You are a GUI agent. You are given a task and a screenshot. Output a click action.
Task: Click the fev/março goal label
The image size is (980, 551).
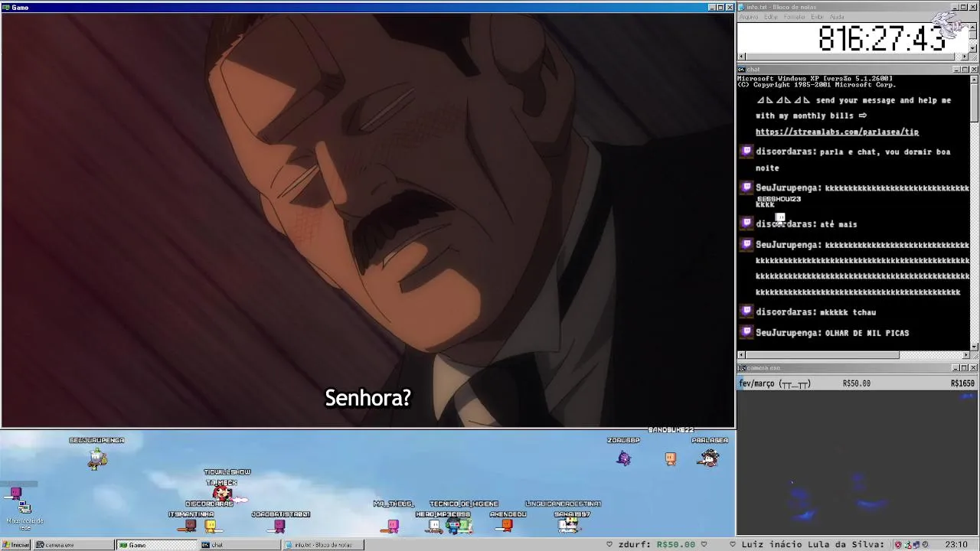[775, 383]
